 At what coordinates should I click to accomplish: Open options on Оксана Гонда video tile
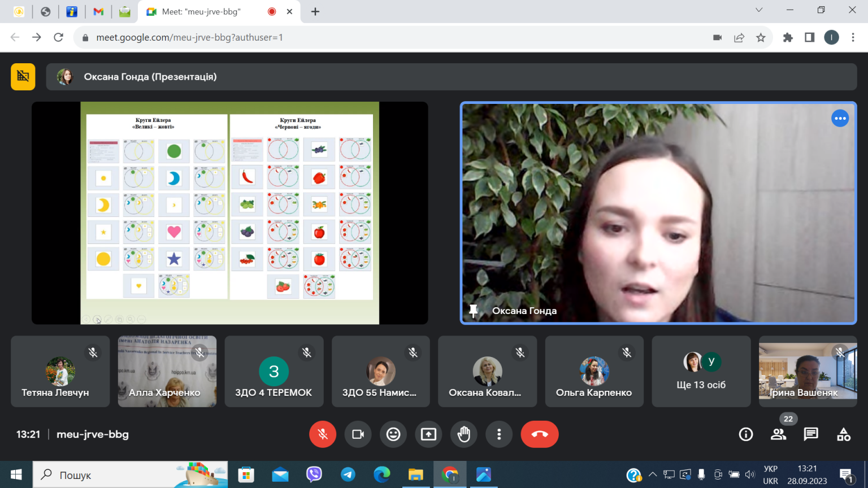point(840,119)
